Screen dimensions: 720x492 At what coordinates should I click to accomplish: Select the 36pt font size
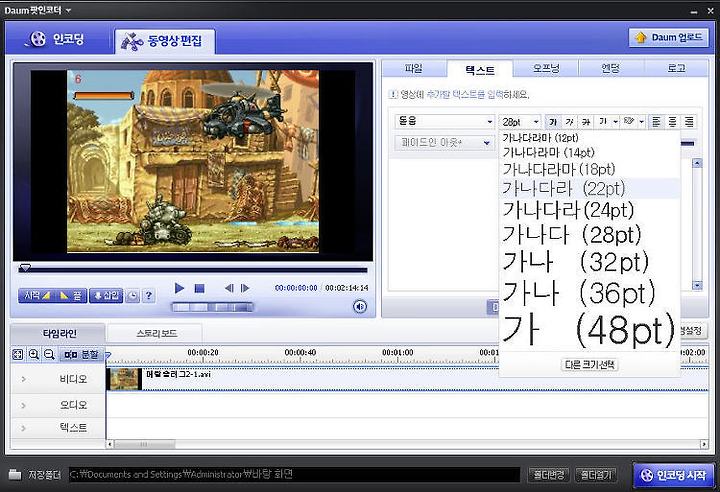click(589, 293)
